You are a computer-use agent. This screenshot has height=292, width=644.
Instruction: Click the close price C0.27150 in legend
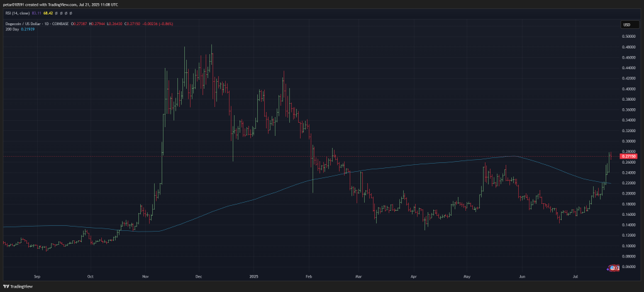pyautogui.click(x=132, y=24)
